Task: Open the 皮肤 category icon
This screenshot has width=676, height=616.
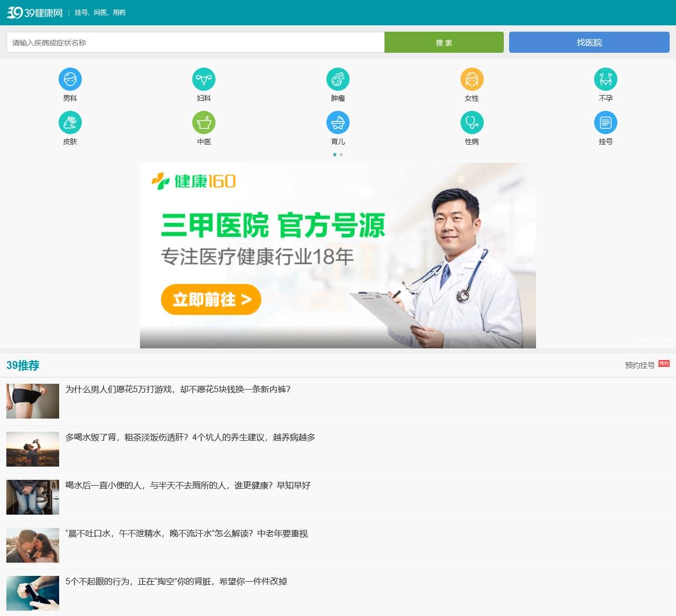Action: click(x=70, y=122)
